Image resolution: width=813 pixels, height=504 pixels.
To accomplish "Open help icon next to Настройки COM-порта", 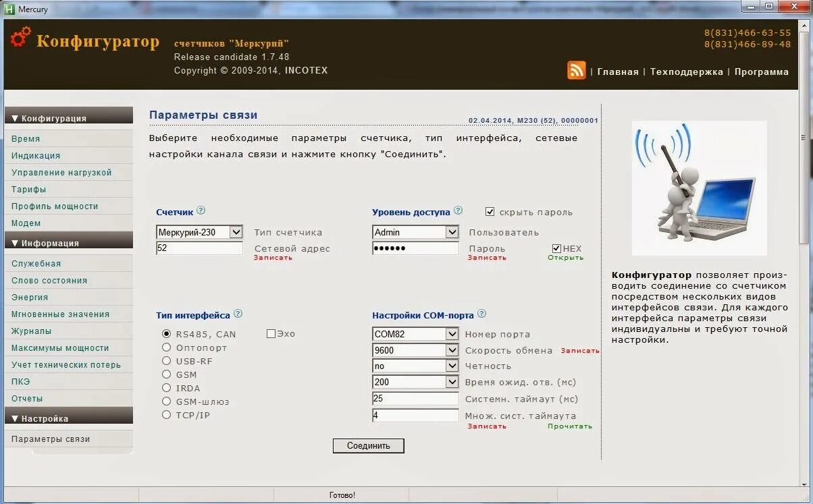I will (x=481, y=314).
